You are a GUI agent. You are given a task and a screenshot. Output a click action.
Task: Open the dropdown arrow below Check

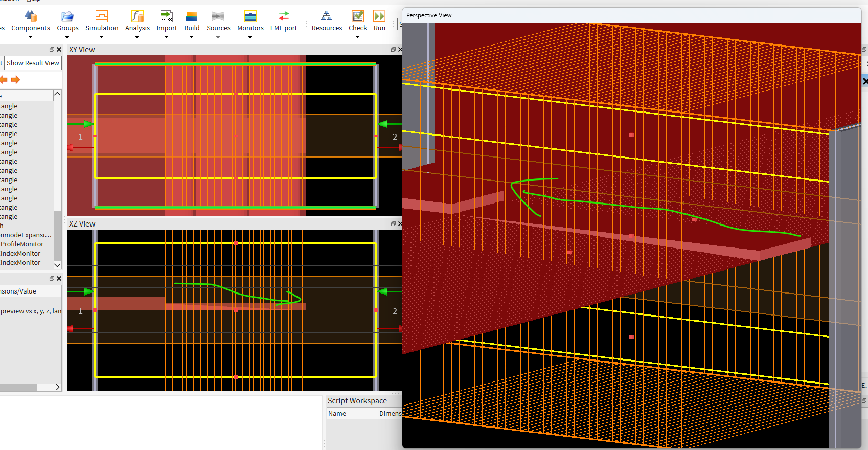tap(357, 37)
